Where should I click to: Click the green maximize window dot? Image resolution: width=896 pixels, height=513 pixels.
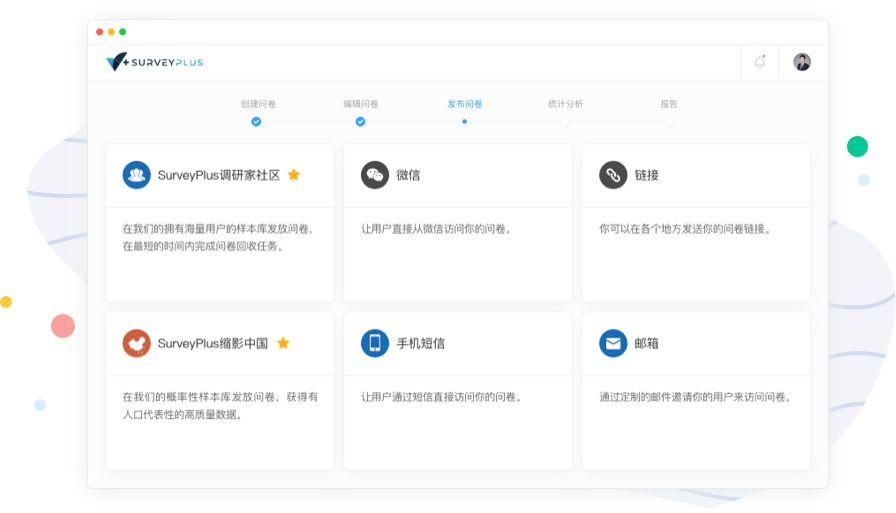tap(122, 32)
